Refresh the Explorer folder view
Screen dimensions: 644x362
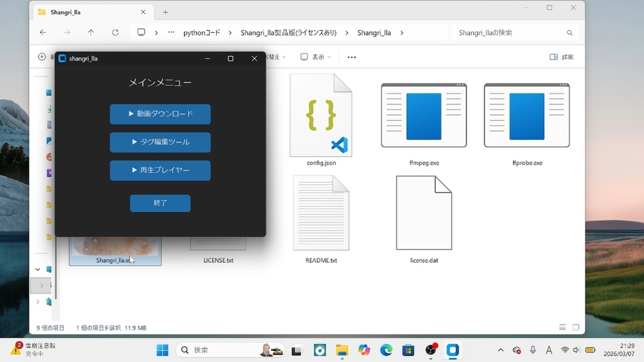[115, 33]
